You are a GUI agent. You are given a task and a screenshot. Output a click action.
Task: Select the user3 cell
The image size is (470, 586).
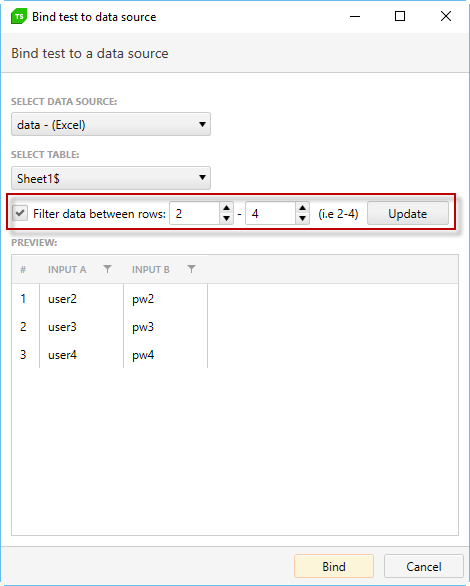pyautogui.click(x=81, y=327)
